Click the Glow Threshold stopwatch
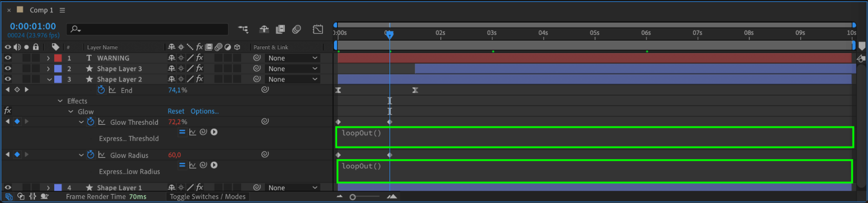 point(90,122)
